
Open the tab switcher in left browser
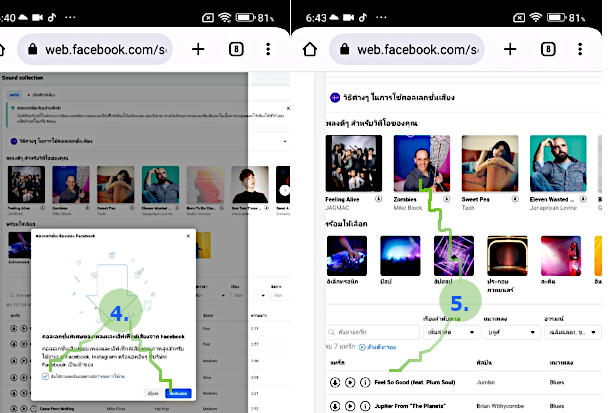236,49
